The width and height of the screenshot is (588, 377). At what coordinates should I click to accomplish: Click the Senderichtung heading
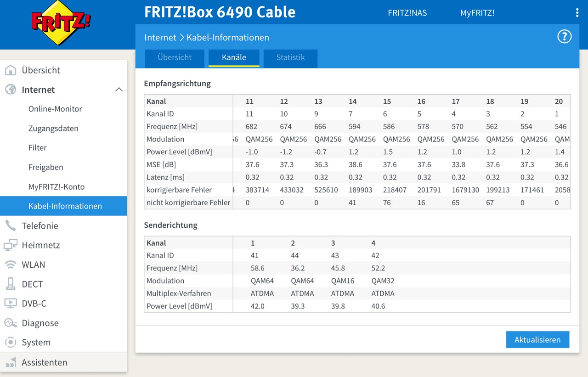(170, 225)
